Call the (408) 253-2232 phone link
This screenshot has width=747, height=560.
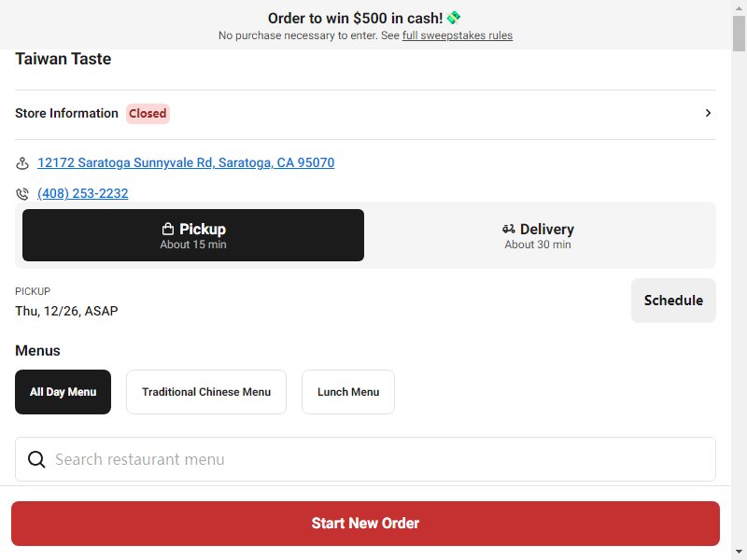(x=83, y=193)
